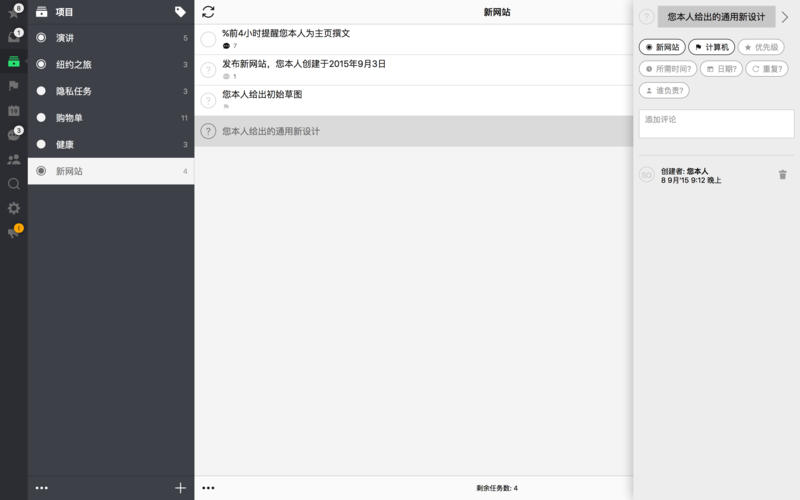Select the 健康 project

click(111, 144)
